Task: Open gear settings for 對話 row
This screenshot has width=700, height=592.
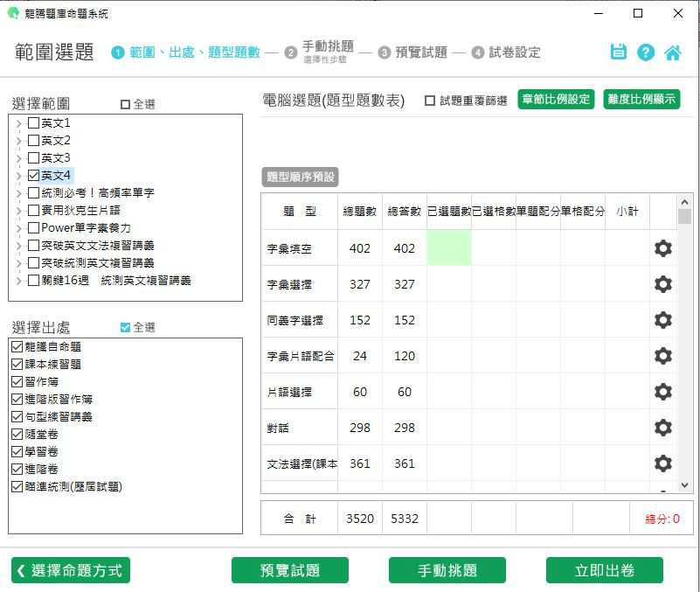Action: [663, 428]
